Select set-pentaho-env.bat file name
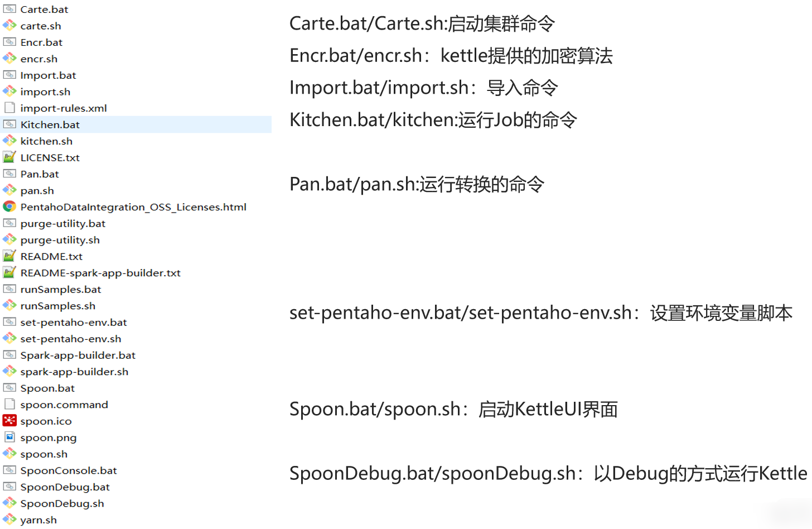 74,322
